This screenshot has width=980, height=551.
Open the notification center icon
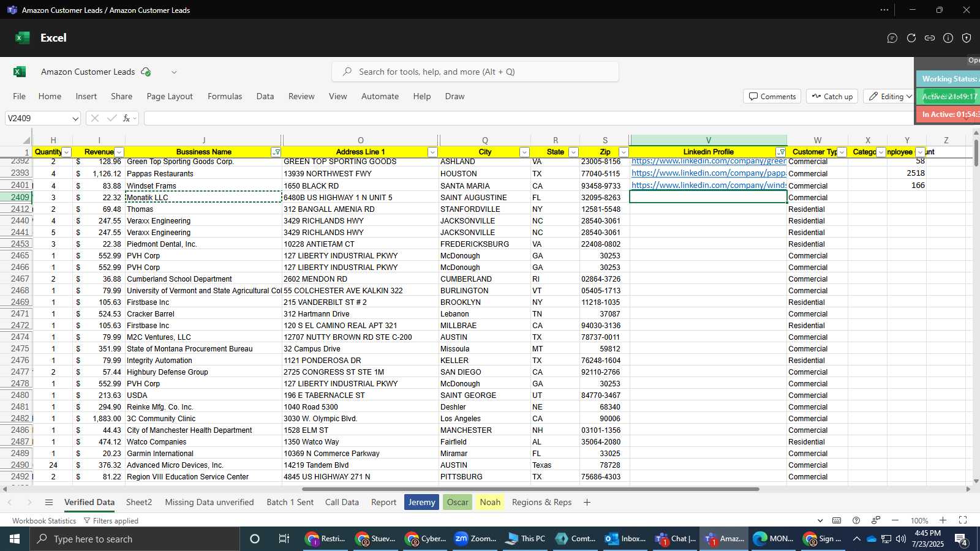[x=962, y=539]
